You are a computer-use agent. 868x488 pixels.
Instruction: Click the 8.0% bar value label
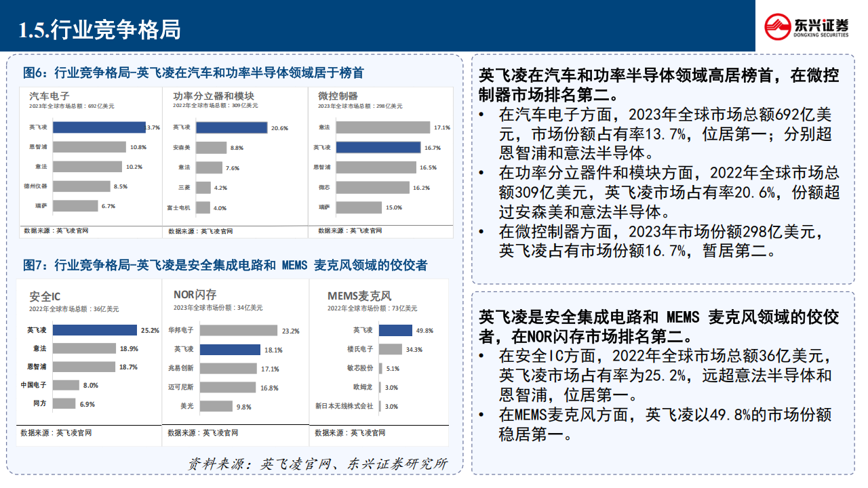(91, 385)
